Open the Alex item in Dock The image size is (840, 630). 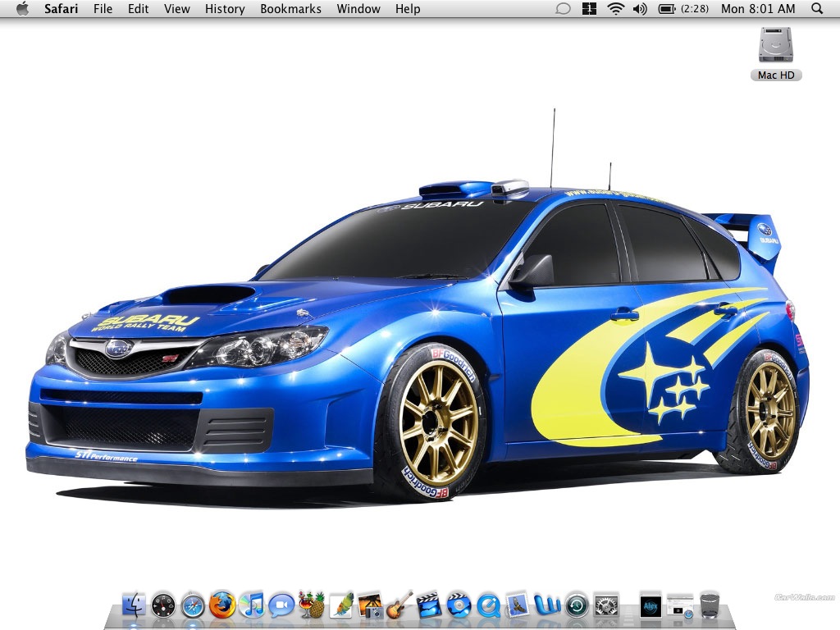(x=651, y=606)
